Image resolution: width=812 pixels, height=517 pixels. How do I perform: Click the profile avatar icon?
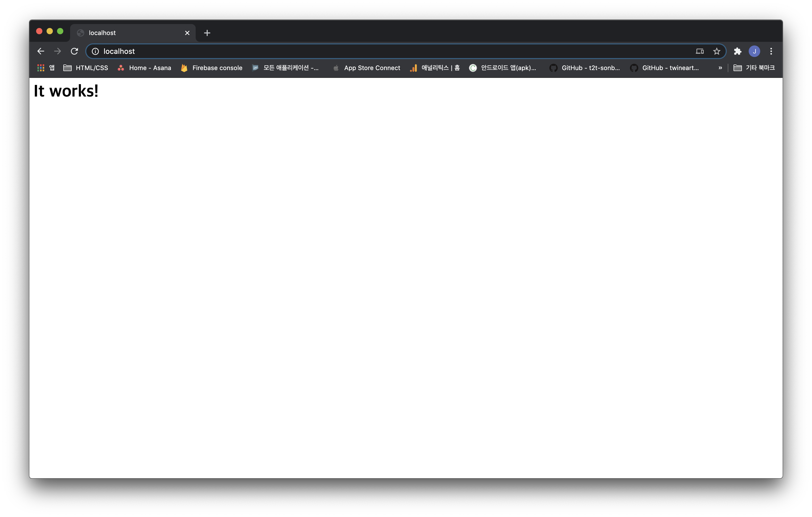755,51
